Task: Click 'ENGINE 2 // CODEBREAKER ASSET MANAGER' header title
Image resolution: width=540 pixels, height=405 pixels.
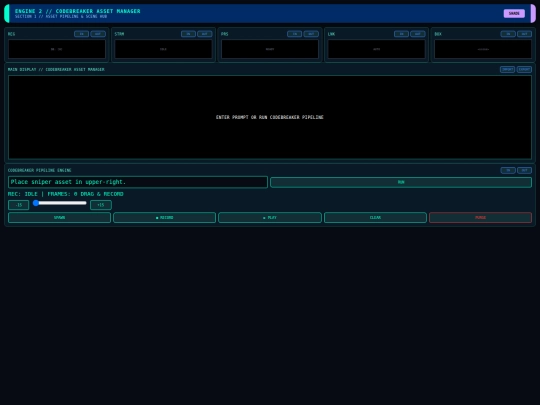Action: (77, 11)
